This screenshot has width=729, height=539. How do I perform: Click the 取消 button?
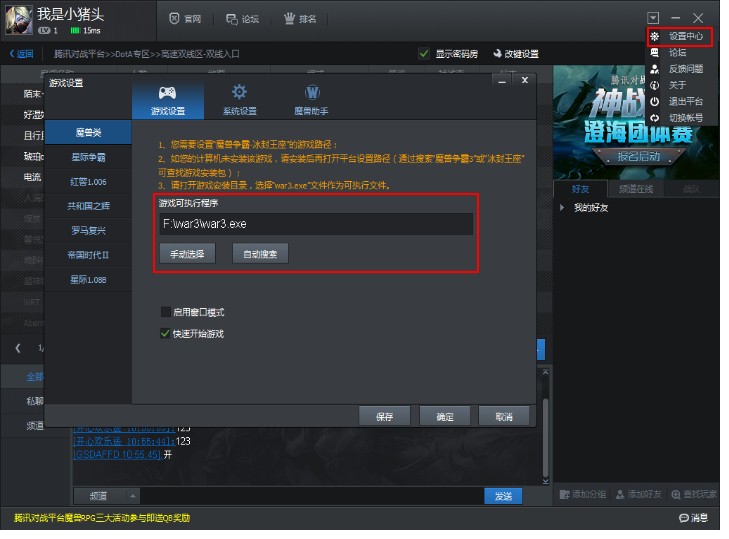504,417
